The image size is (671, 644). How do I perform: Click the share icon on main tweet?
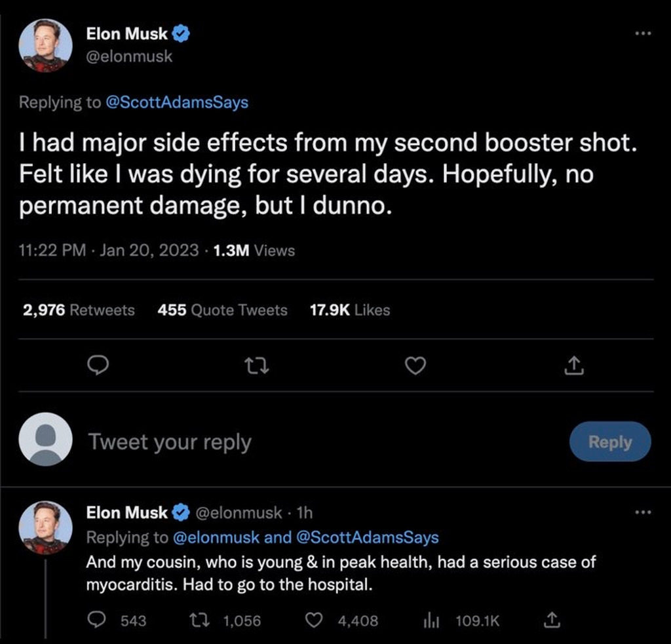tap(573, 366)
